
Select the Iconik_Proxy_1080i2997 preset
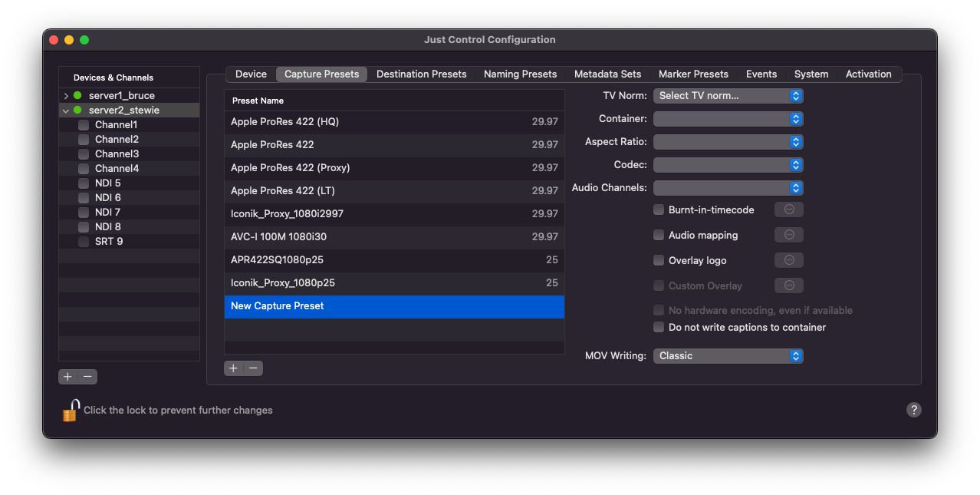coord(394,214)
